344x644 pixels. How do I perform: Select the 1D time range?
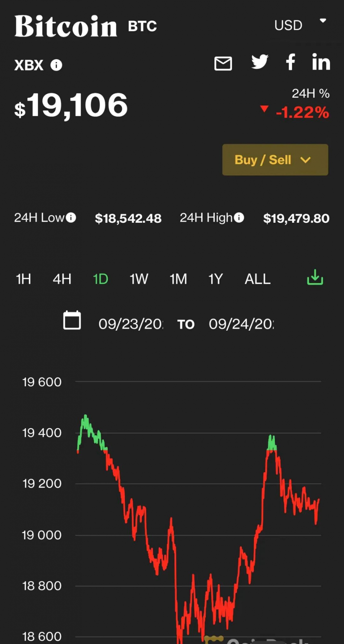point(100,279)
